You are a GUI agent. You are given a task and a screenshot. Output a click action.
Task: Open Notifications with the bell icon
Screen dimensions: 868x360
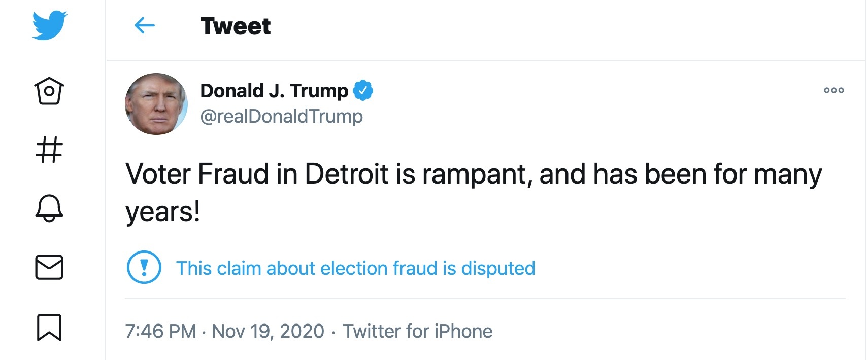[x=48, y=208]
